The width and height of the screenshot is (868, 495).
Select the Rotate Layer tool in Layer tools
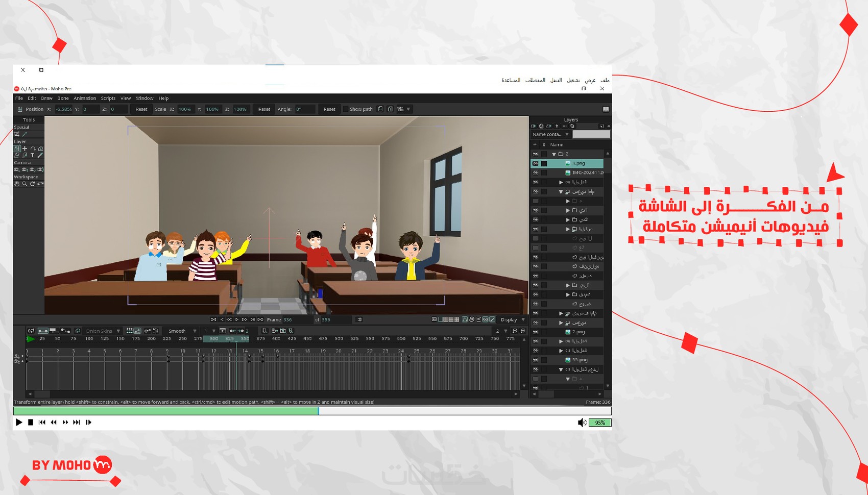(x=33, y=148)
